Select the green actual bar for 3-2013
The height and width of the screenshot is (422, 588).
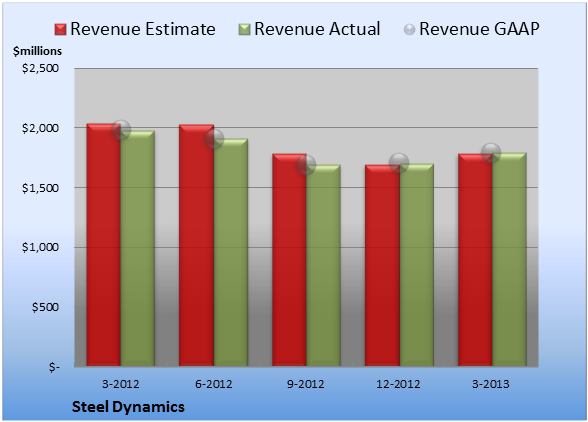click(509, 260)
